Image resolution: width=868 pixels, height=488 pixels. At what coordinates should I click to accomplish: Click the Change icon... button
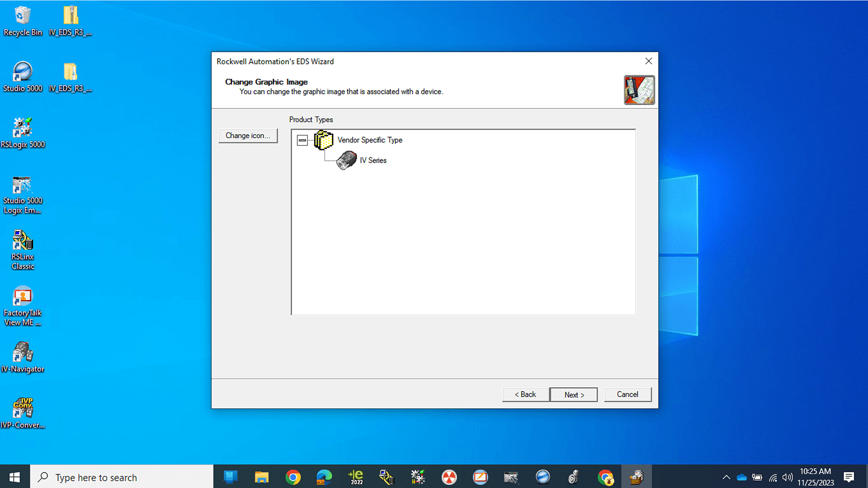(x=248, y=136)
